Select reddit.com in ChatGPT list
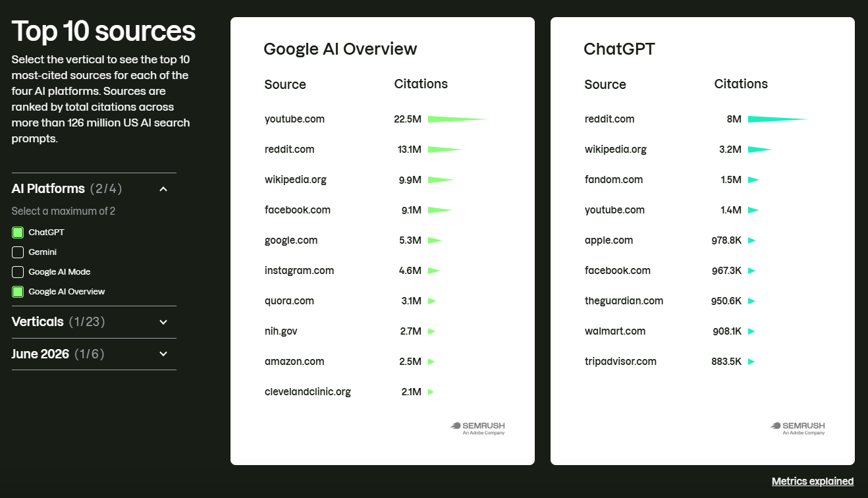The height and width of the screenshot is (498, 868). pos(609,119)
